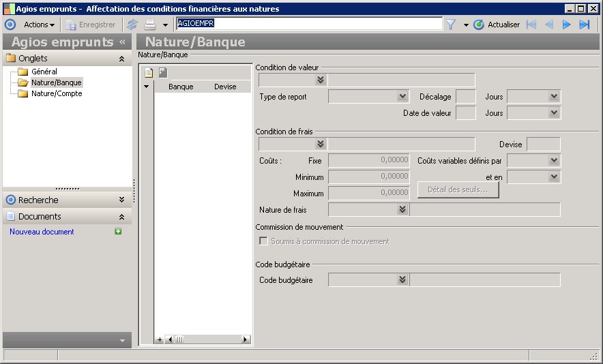The image size is (603, 364).
Task: Click the Actualiser refresh icon
Action: click(479, 25)
